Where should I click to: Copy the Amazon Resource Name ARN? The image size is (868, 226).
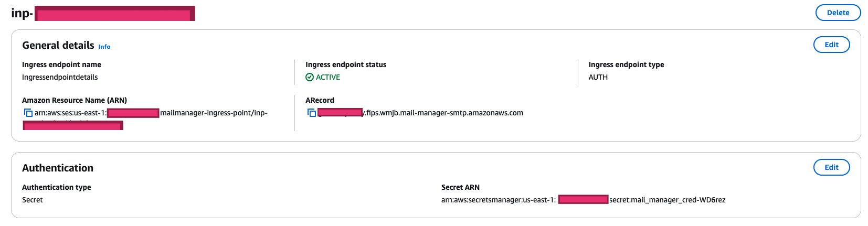tap(28, 113)
